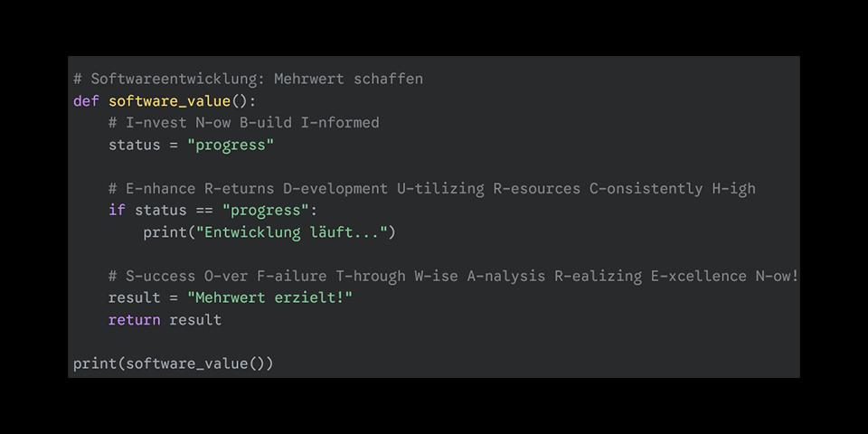Viewport: 868px width, 434px height.
Task: Click 'S-uccess' in the last comment
Action: coord(156,276)
